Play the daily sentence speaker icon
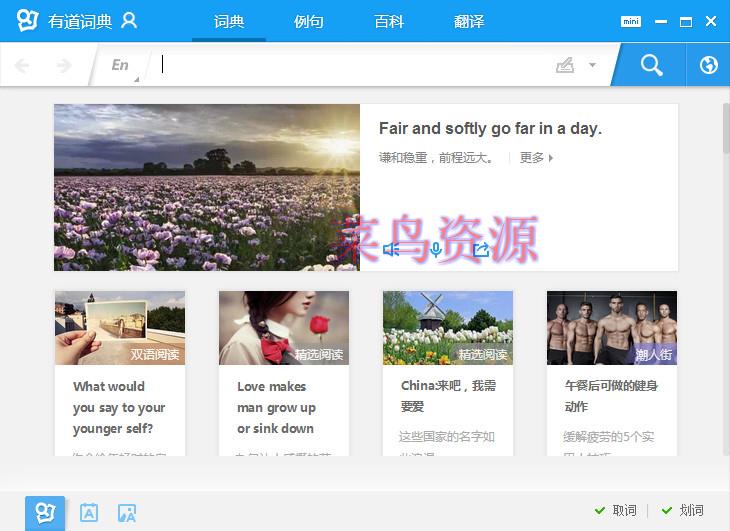Image resolution: width=730 pixels, height=531 pixels. (391, 249)
